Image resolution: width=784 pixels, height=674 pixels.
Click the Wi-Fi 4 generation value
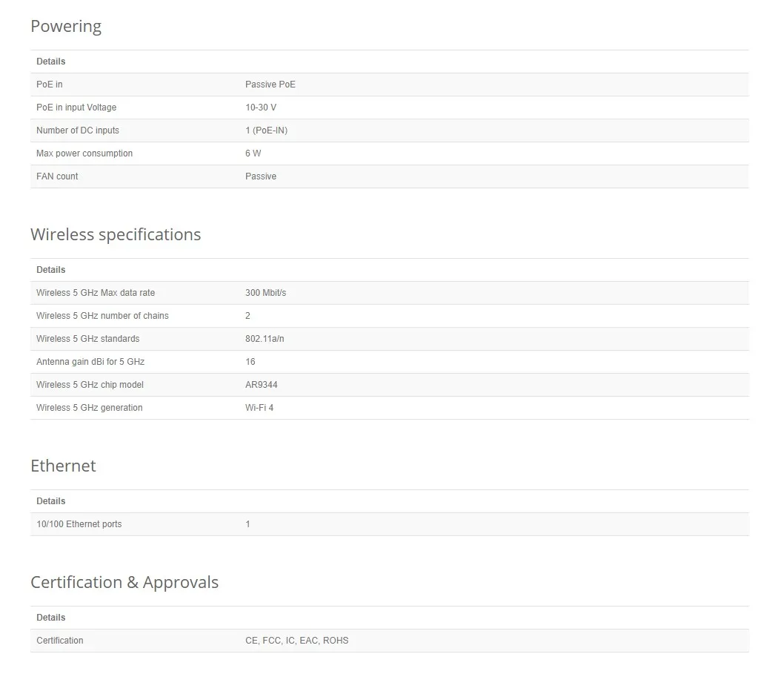pyautogui.click(x=259, y=408)
